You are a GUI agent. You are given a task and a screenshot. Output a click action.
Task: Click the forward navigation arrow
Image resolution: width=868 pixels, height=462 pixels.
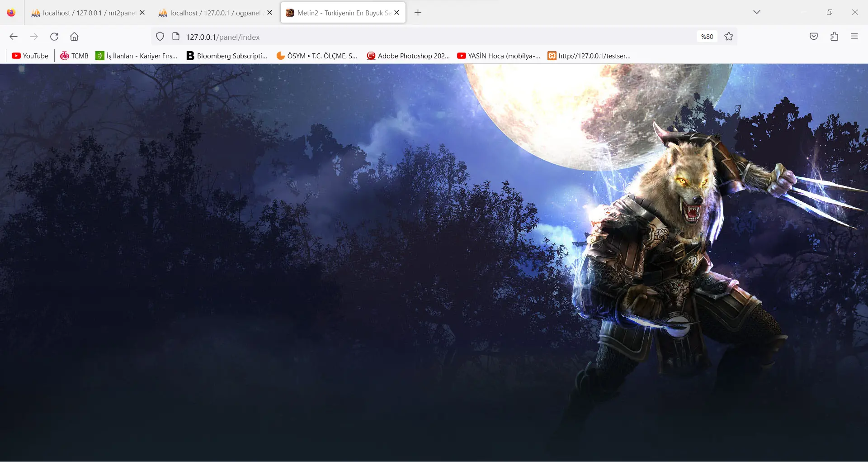point(34,37)
